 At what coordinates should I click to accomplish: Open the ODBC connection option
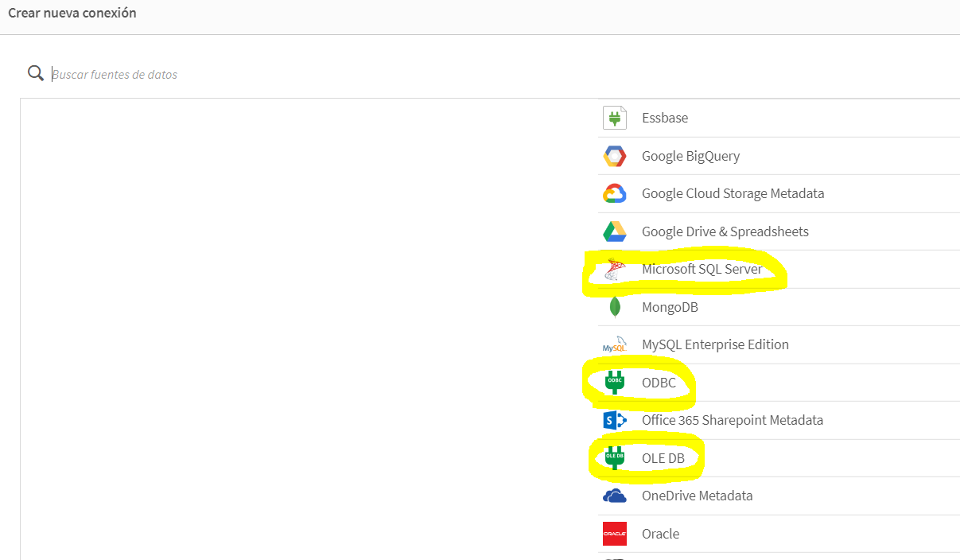click(659, 382)
